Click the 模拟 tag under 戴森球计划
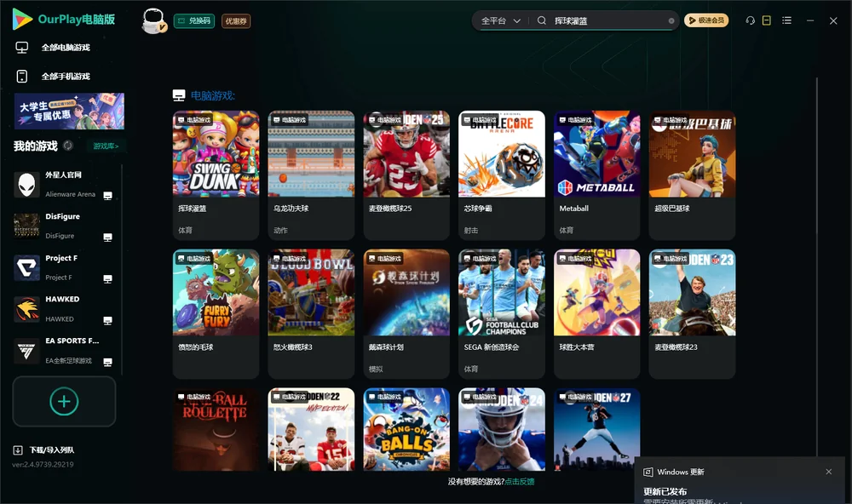Viewport: 852px width, 504px height. point(376,369)
